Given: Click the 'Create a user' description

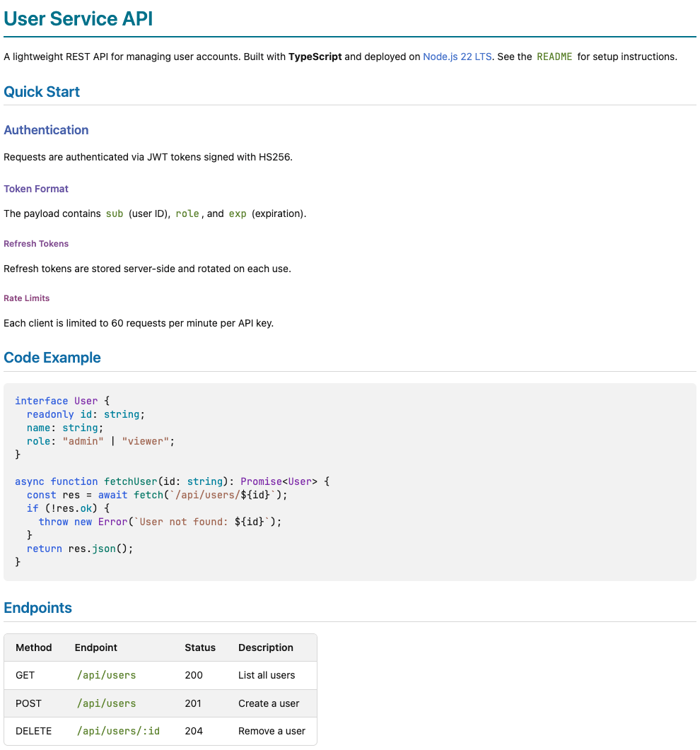Looking at the screenshot, I should point(269,703).
